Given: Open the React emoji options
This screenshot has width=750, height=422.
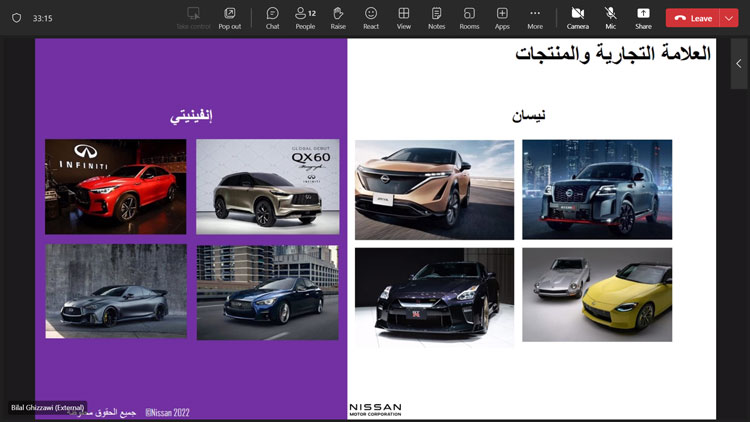Looking at the screenshot, I should click(x=371, y=17).
